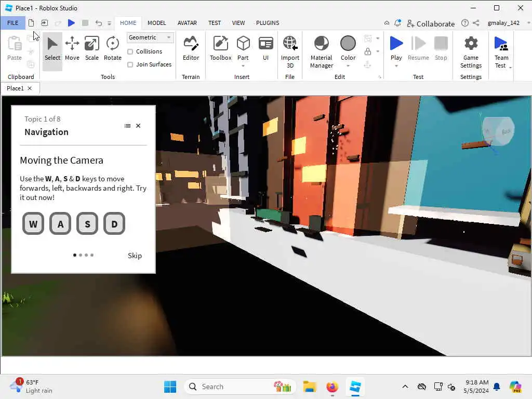Open the notifications bell
This screenshot has width=532, height=399.
click(x=397, y=23)
